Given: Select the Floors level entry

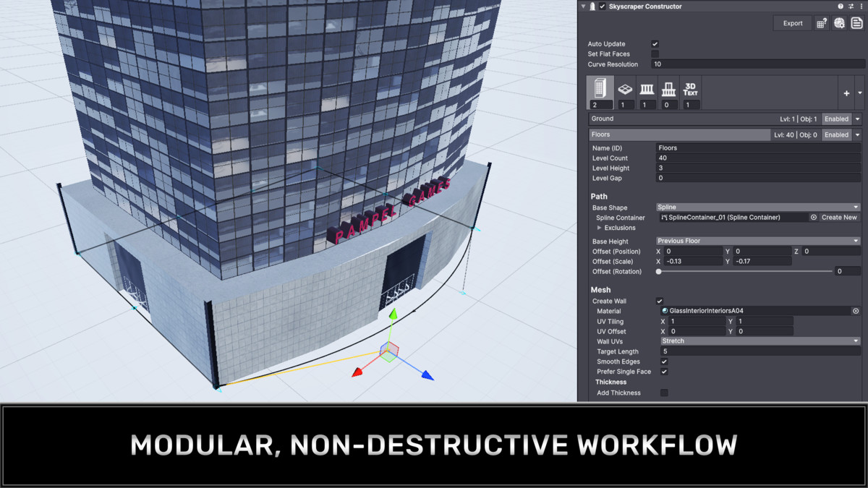Looking at the screenshot, I should 680,134.
